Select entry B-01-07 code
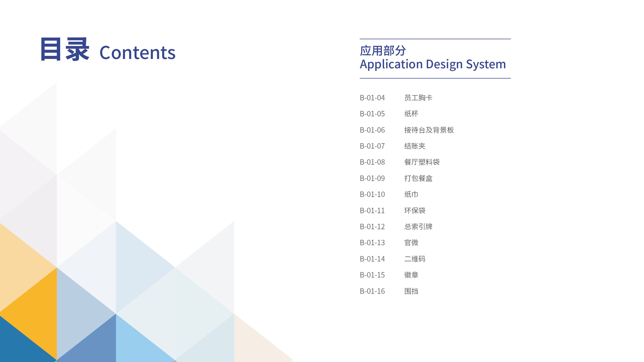Viewport: 644px width, 362px height. point(372,146)
